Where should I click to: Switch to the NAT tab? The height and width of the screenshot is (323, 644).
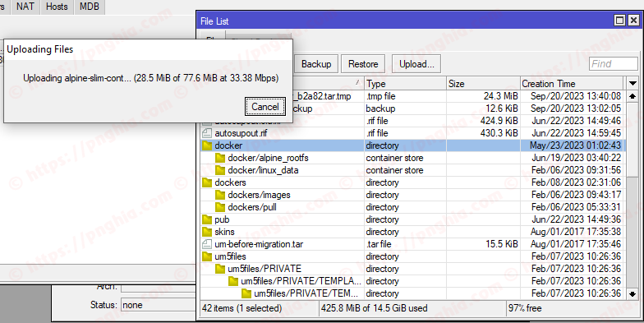click(25, 7)
